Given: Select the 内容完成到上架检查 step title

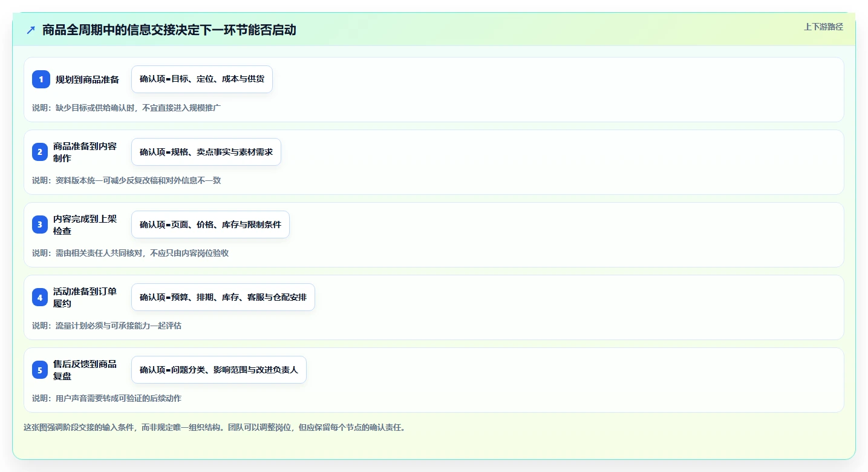Looking at the screenshot, I should pyautogui.click(x=85, y=225).
